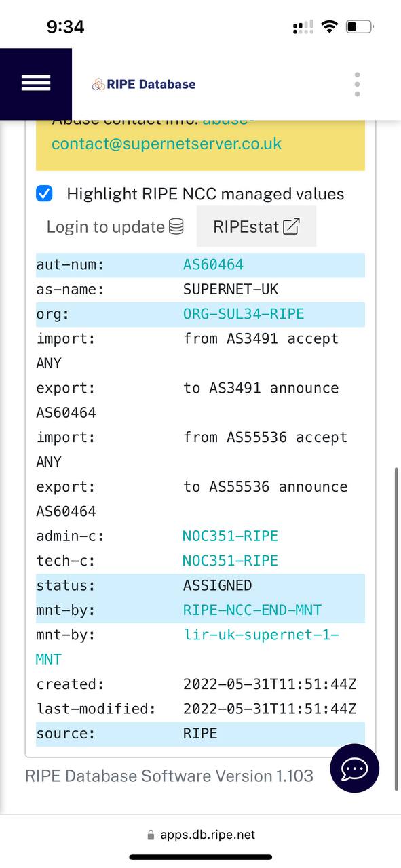This screenshot has height=868, width=401.
Task: Open the three-dot options menu
Action: (x=357, y=84)
